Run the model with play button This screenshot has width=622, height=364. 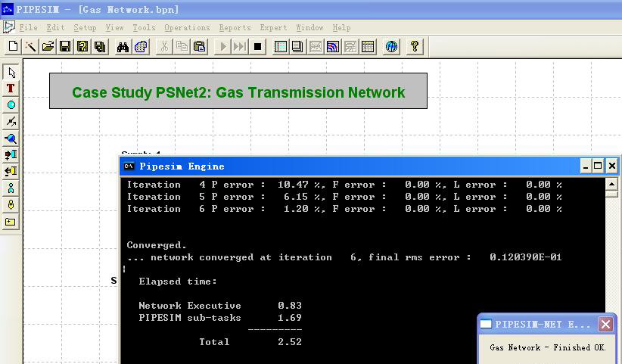(222, 47)
